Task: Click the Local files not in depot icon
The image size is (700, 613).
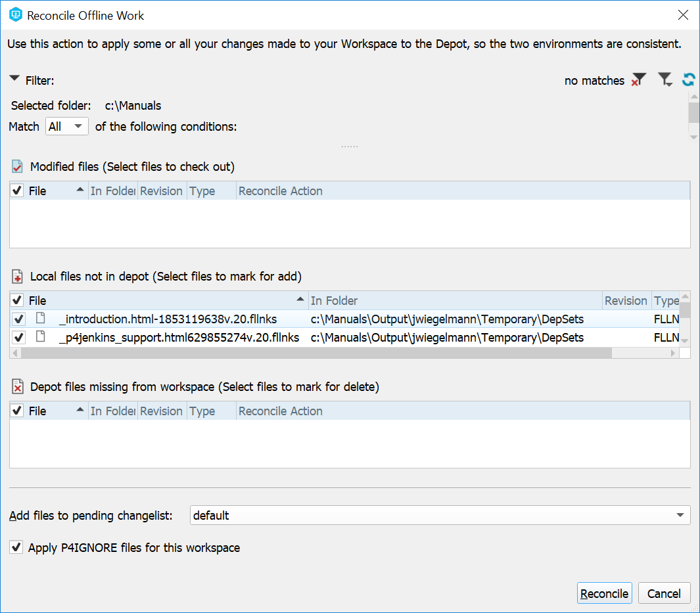Action: coord(18,277)
